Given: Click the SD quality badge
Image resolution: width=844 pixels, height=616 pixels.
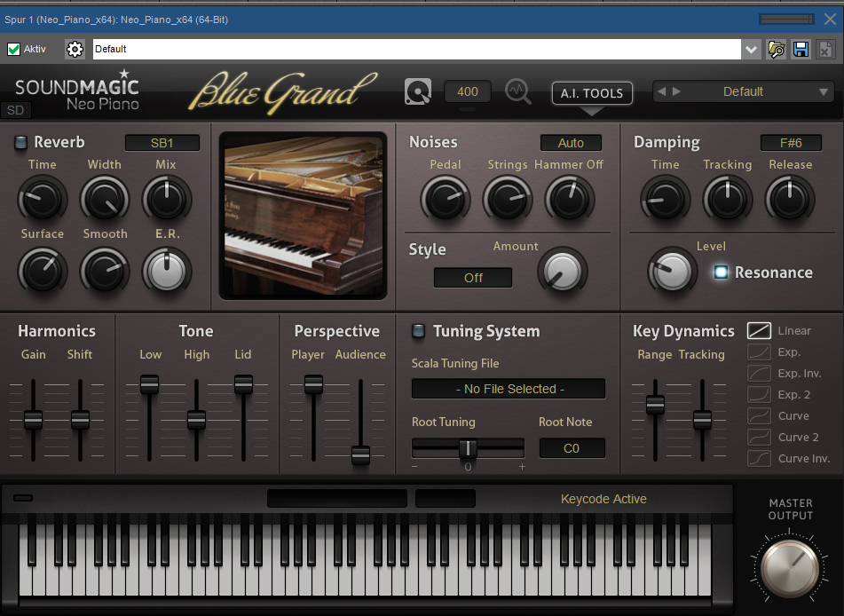Looking at the screenshot, I should point(16,110).
